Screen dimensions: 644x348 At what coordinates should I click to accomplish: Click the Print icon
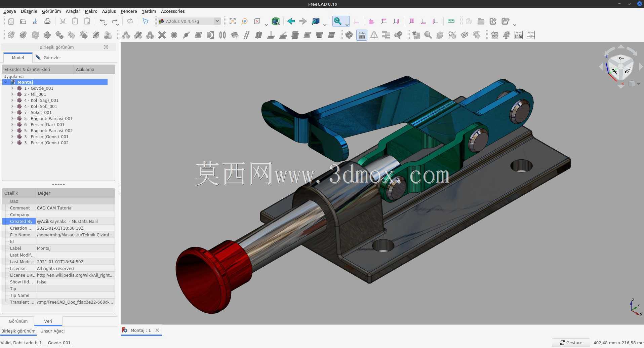point(47,22)
